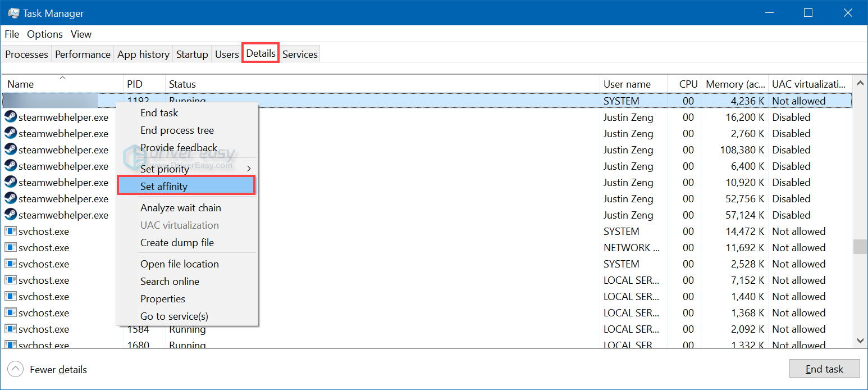Open "Properties" from the context menu

point(163,298)
